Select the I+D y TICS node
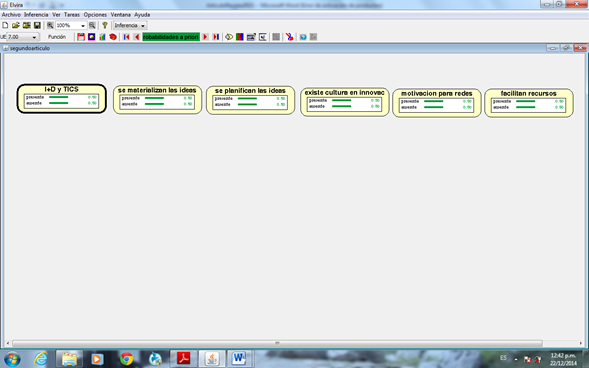The image size is (589, 368). pyautogui.click(x=62, y=98)
